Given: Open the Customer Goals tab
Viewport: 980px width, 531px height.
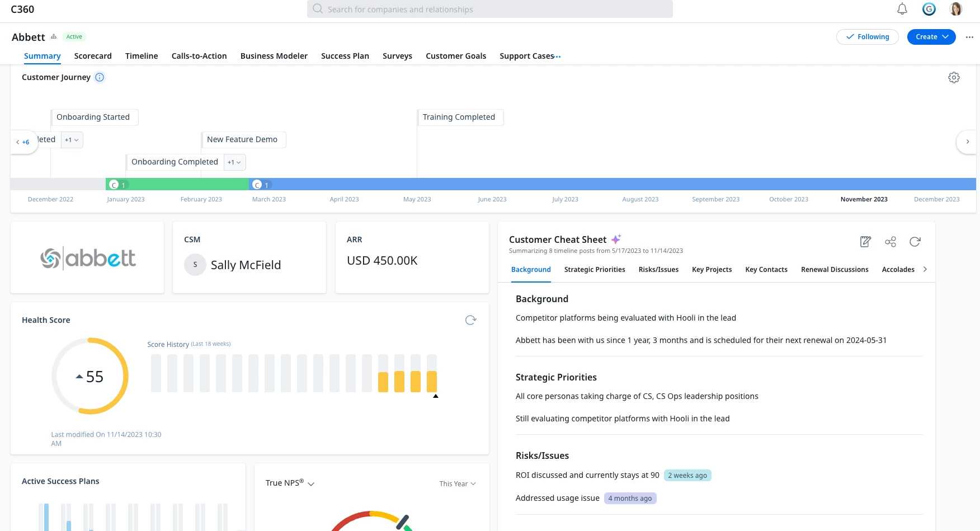Looking at the screenshot, I should (x=456, y=56).
